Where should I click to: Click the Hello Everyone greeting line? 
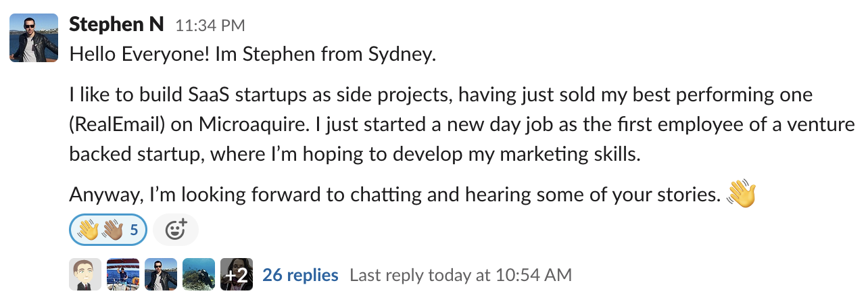coord(252,55)
